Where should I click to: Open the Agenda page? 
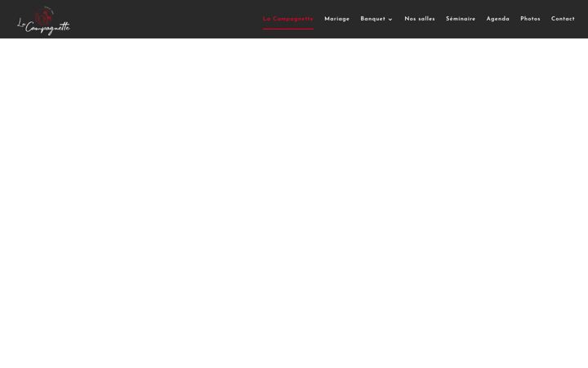(497, 19)
